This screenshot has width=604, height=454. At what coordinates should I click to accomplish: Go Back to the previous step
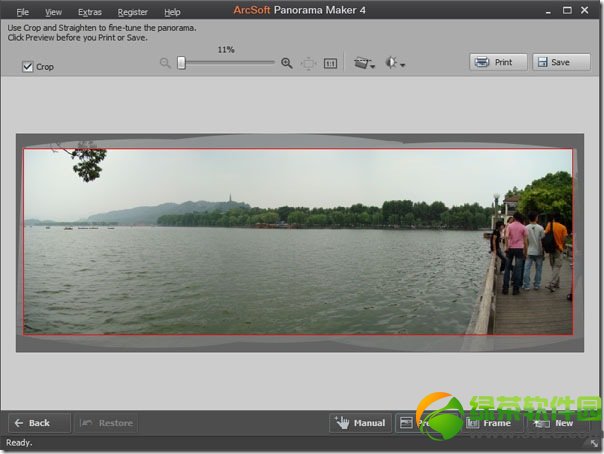[39, 423]
